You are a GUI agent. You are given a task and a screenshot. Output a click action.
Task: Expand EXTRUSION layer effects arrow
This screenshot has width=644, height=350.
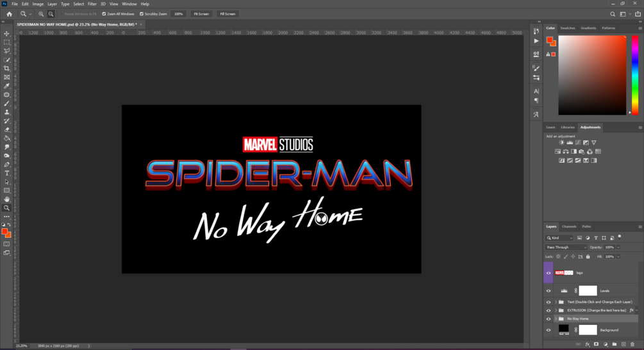[x=637, y=310]
